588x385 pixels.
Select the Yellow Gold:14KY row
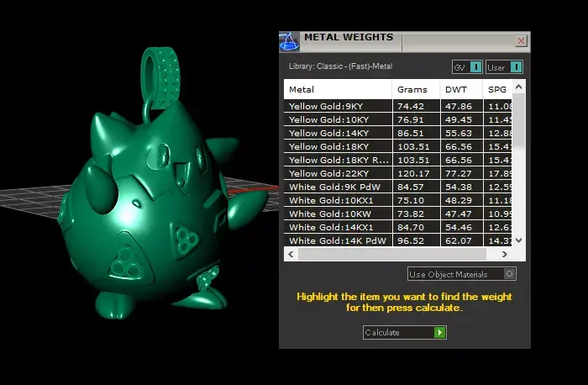(x=398, y=133)
